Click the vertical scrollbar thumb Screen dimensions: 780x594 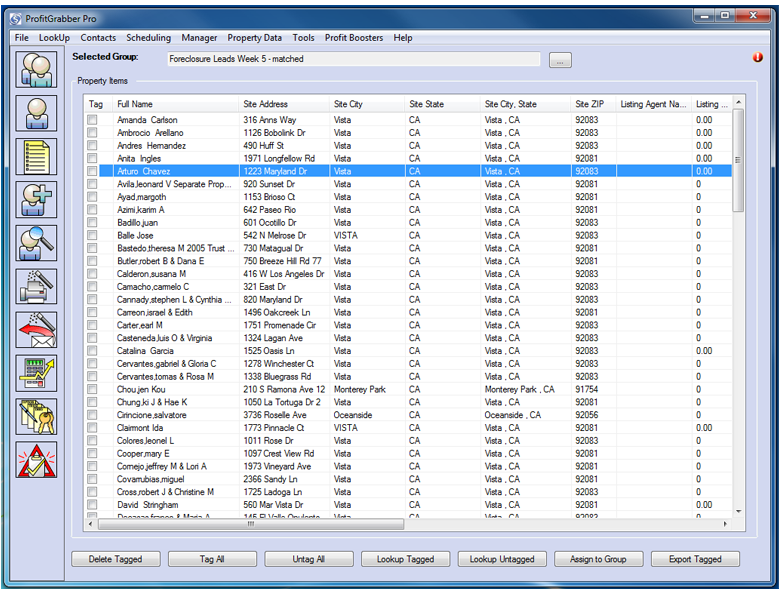tap(739, 160)
